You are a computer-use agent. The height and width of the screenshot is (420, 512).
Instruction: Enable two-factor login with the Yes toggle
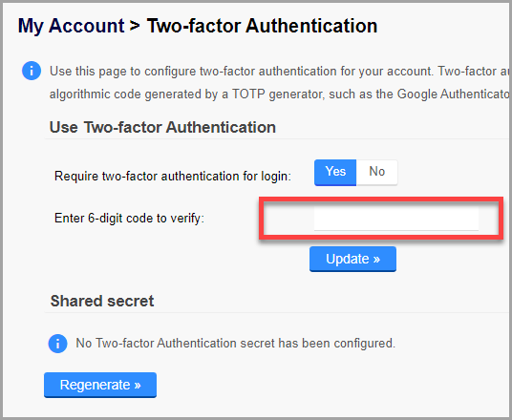335,173
